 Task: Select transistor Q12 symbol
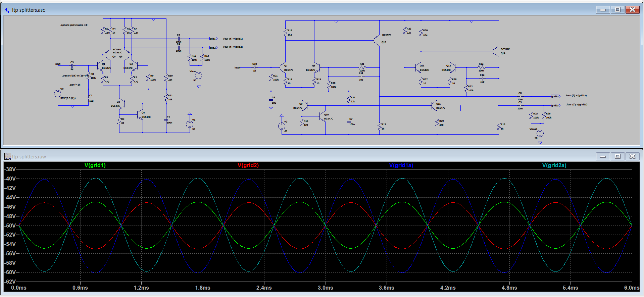click(x=452, y=67)
